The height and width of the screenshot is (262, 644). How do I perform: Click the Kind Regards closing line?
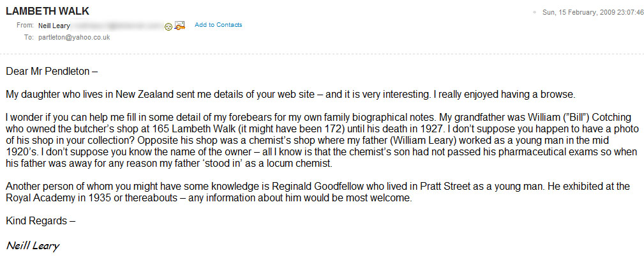[x=41, y=221]
